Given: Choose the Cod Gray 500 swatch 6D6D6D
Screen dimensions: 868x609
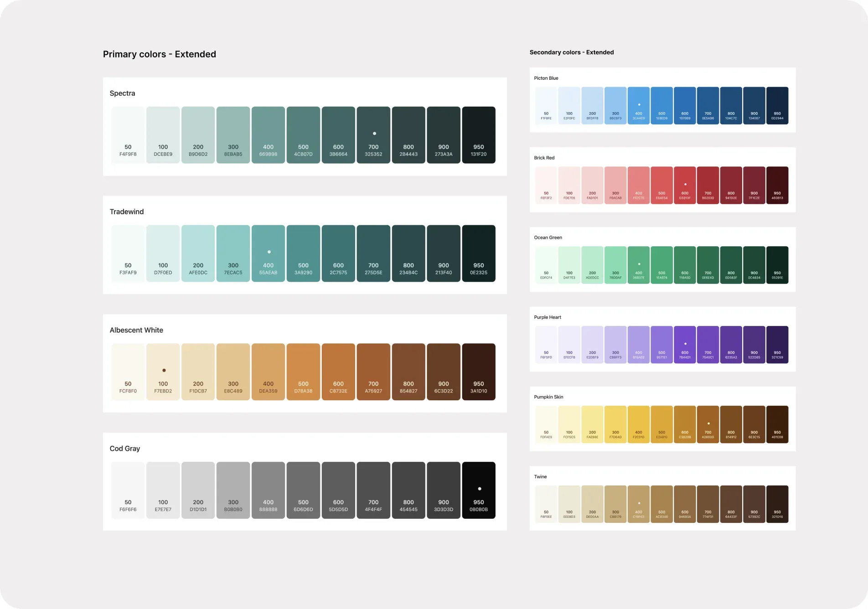Looking at the screenshot, I should coord(303,490).
